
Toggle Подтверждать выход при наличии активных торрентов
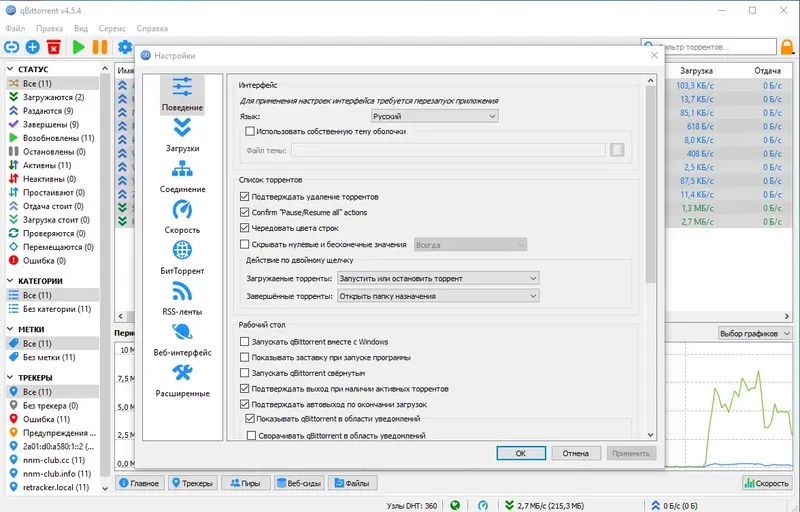click(244, 389)
